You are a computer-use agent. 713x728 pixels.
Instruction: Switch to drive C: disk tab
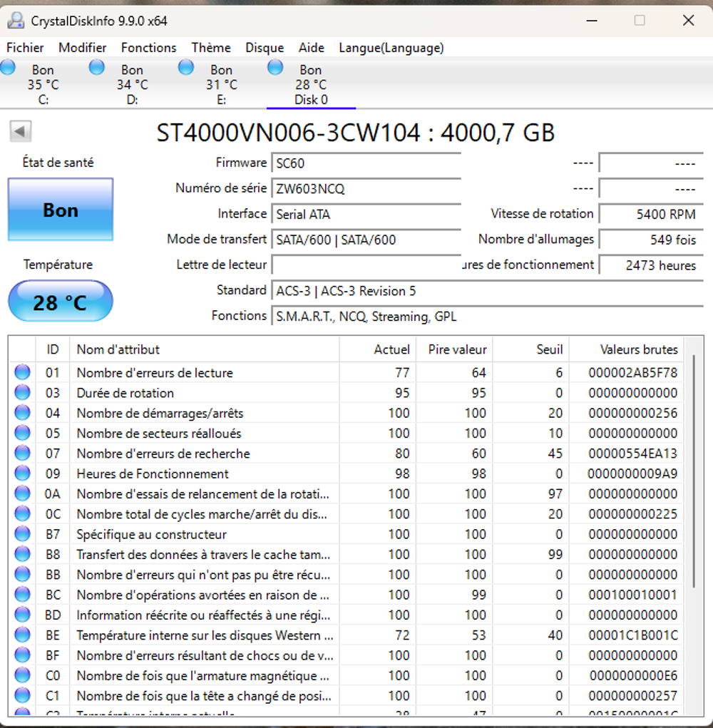(x=43, y=84)
